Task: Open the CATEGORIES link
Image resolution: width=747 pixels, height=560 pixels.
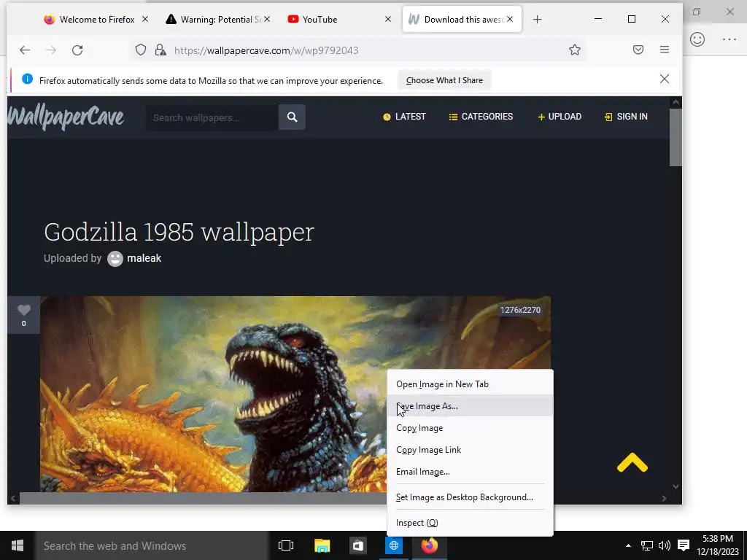Action: pos(481,117)
